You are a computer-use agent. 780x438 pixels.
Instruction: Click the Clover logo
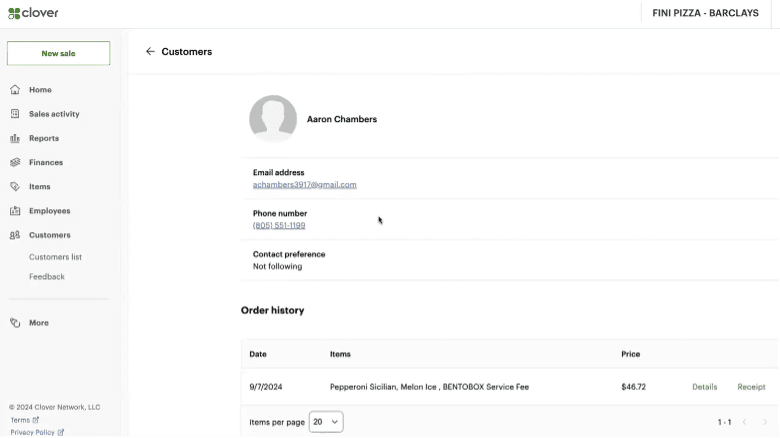point(33,13)
